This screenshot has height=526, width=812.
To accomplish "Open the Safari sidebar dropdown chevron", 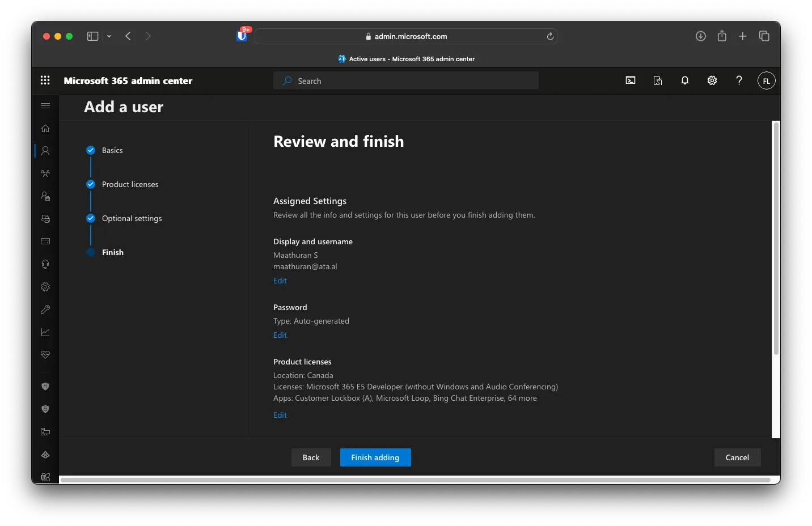I will click(x=109, y=36).
